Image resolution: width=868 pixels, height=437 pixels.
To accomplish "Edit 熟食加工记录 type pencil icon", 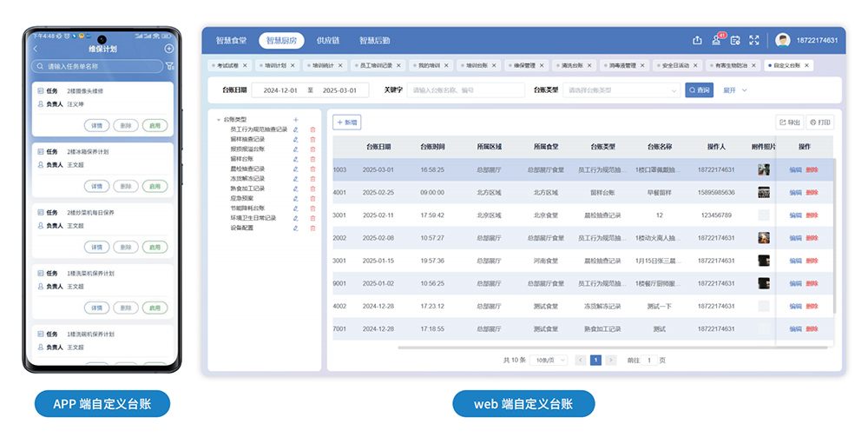I will pyautogui.click(x=296, y=189).
